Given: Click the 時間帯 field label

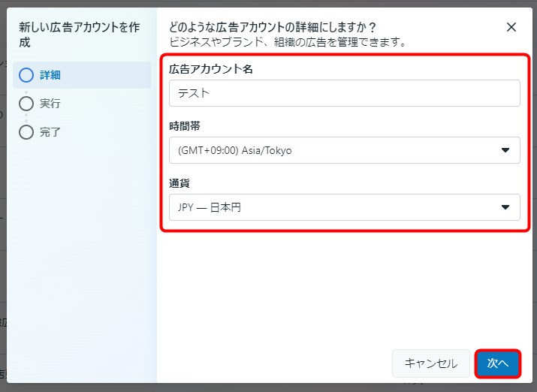Looking at the screenshot, I should coord(185,126).
